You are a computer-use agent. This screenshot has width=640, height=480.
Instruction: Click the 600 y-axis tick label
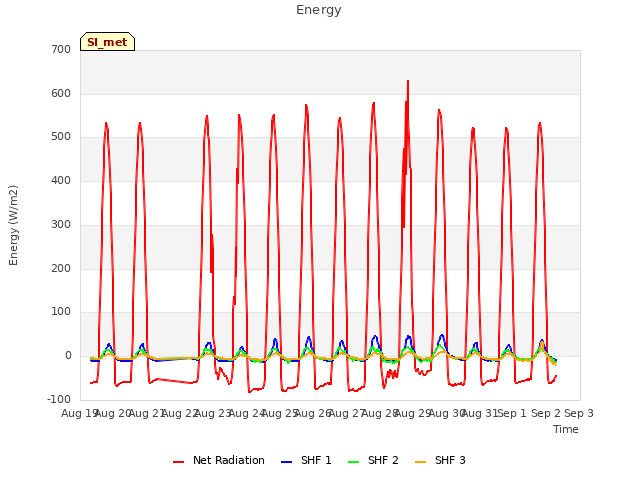coord(61,93)
